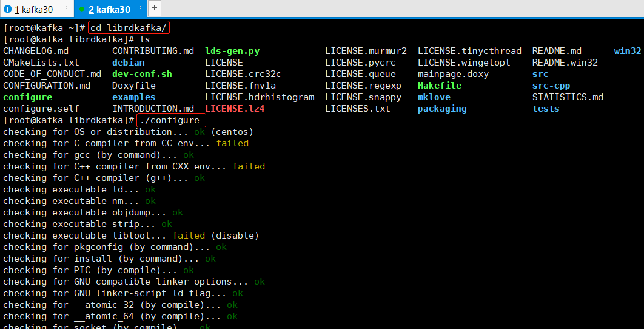Click 'failed (disable)' on libtool line
Image resolution: width=644 pixels, height=329 pixels.
tap(216, 236)
